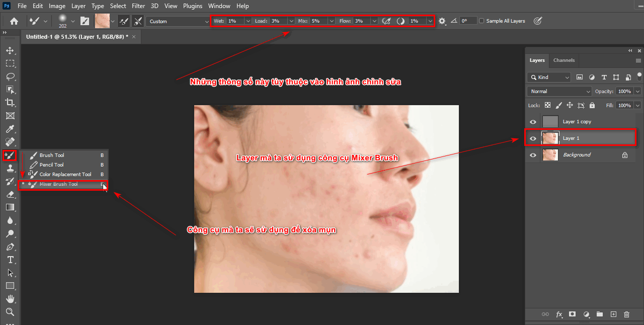Select the Clone Stamp tool
Screen dimensions: 644x325
coord(10,168)
